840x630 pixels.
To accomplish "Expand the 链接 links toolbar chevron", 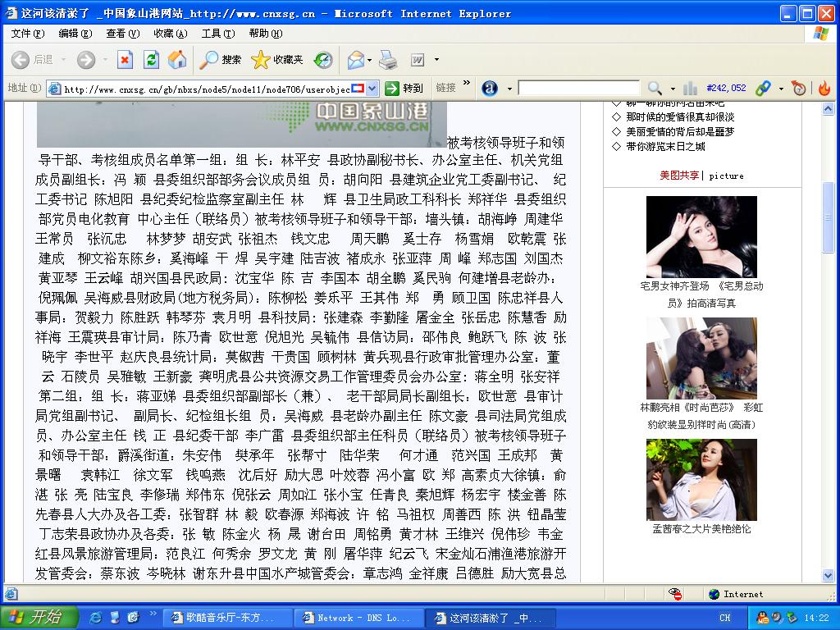I will pyautogui.click(x=468, y=84).
